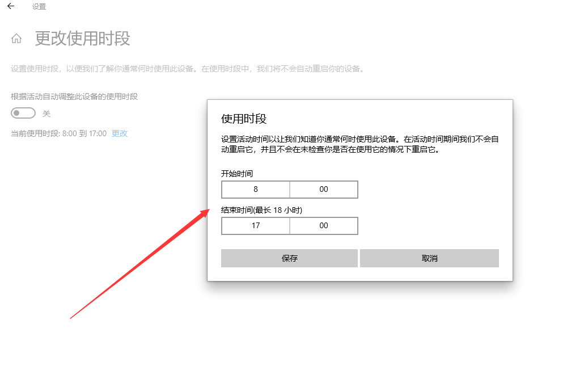Click 保存 to save the active hours
Viewport: 588px width, 382px height.
tap(289, 258)
